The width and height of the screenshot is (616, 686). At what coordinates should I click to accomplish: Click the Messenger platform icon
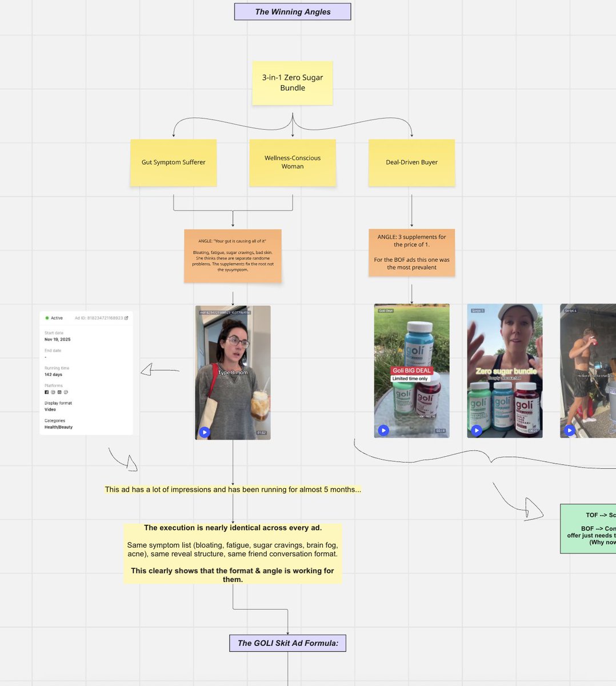pos(66,392)
